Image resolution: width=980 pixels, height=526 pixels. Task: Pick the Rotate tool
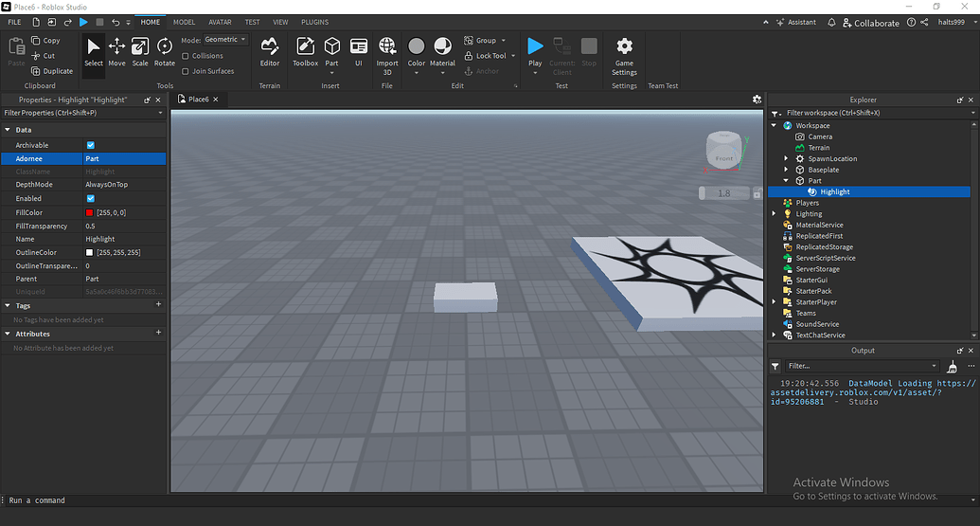165,52
